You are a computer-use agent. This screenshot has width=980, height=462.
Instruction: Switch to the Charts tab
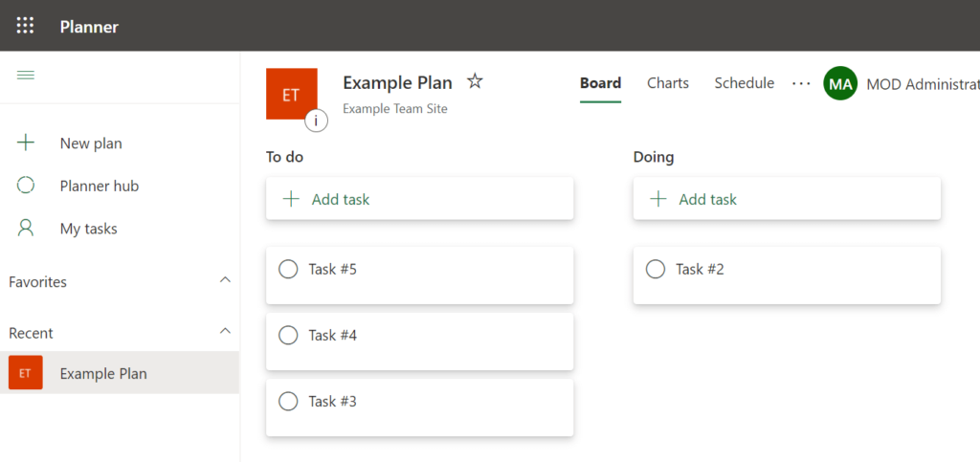click(x=668, y=83)
